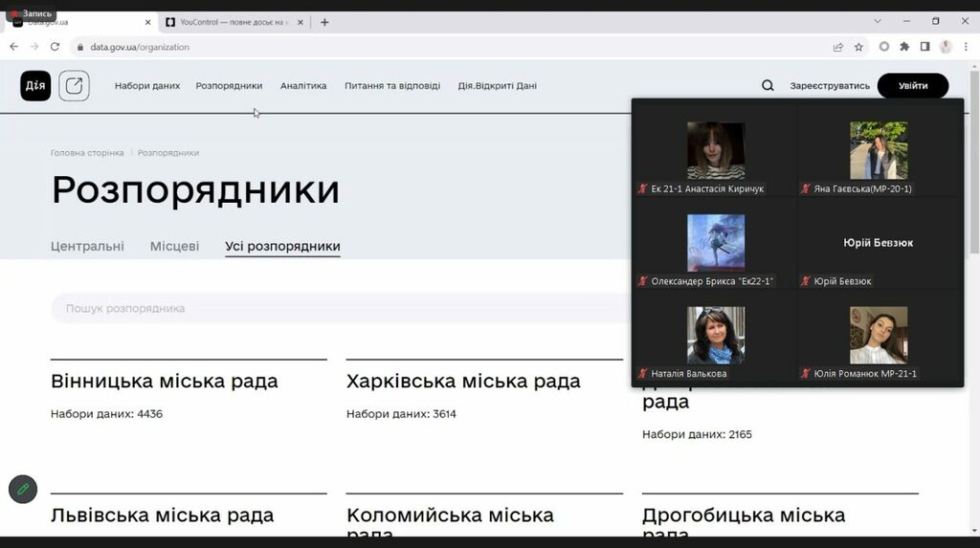Click the open data portal logo icon

pos(74,86)
